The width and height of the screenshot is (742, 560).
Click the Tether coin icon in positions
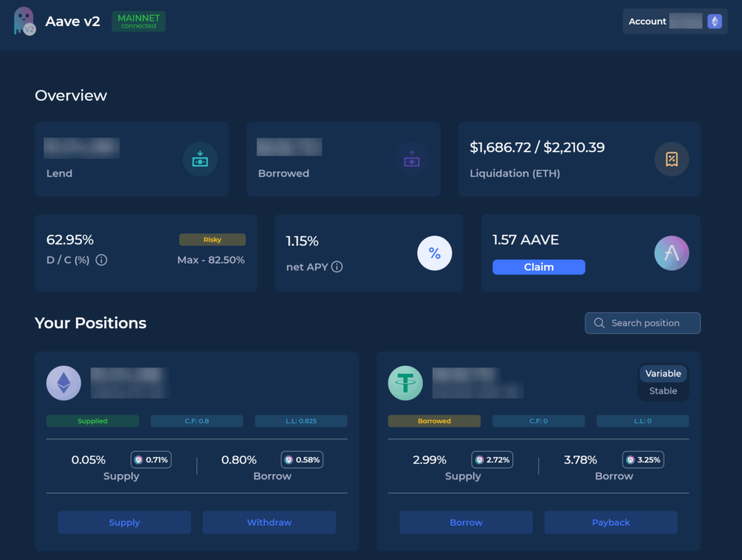tap(406, 383)
